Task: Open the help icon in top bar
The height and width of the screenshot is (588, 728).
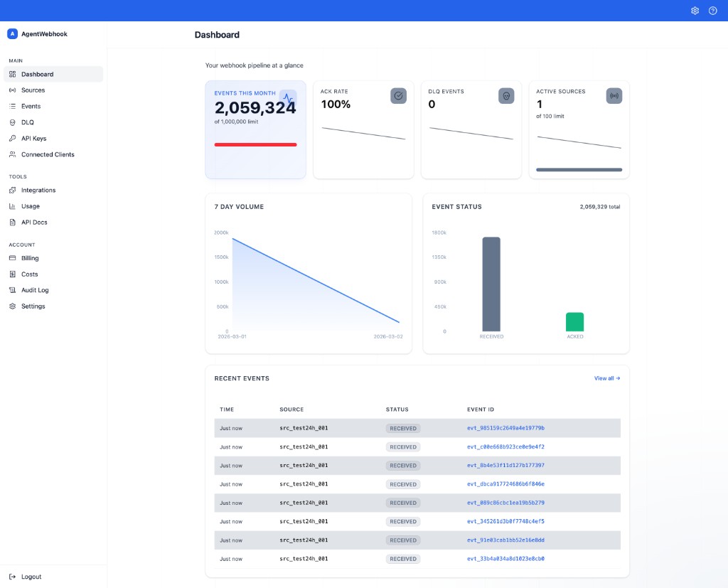Action: 712,11
